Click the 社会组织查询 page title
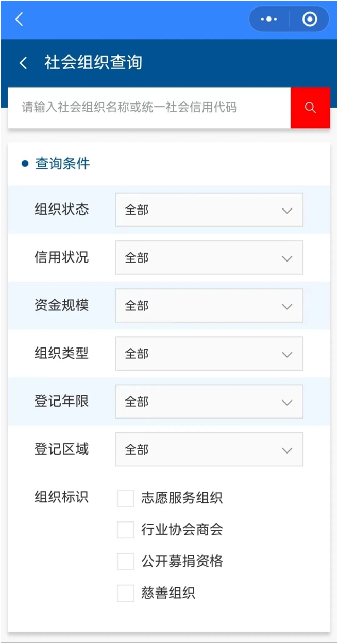The width and height of the screenshot is (338, 644). [93, 63]
